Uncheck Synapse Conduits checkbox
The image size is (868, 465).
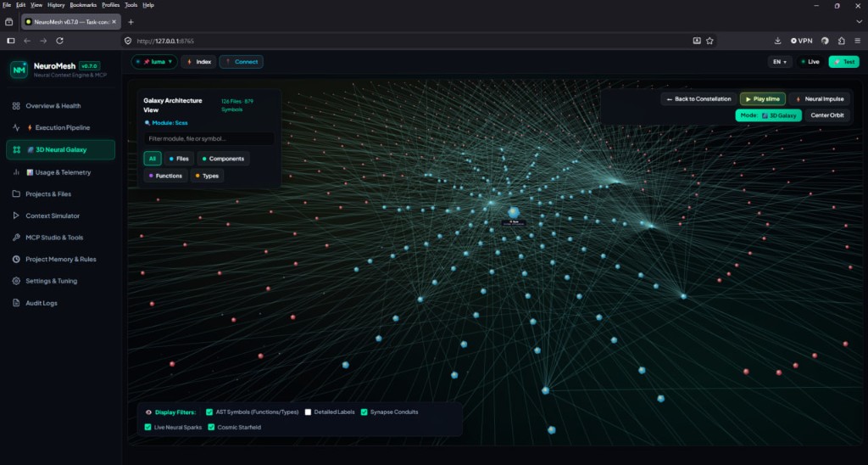tap(364, 412)
